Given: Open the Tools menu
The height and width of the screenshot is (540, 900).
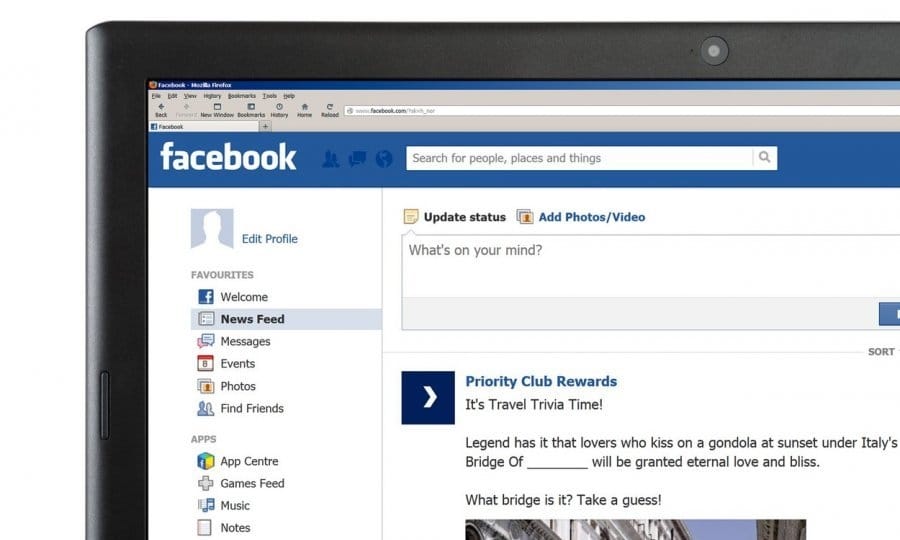Looking at the screenshot, I should coord(269,96).
